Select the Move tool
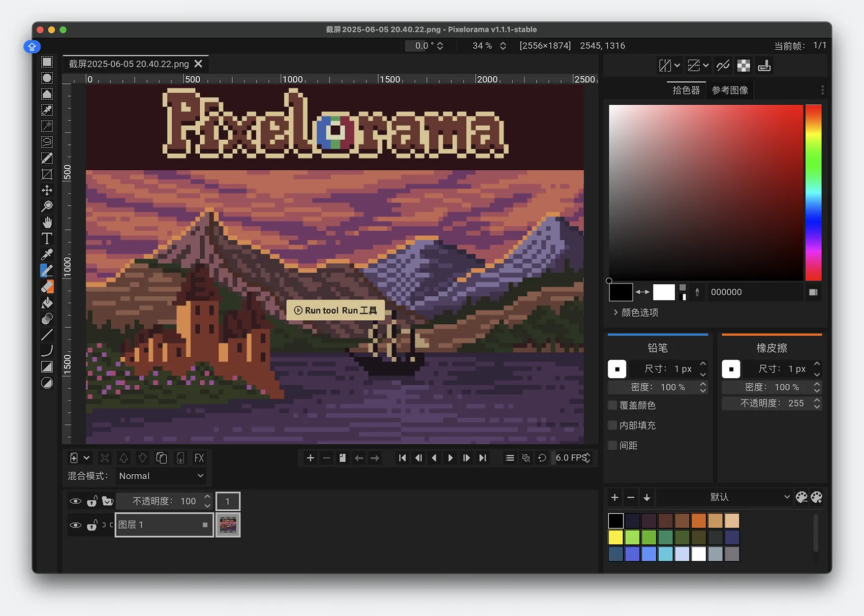Viewport: 864px width, 616px height. pos(47,190)
